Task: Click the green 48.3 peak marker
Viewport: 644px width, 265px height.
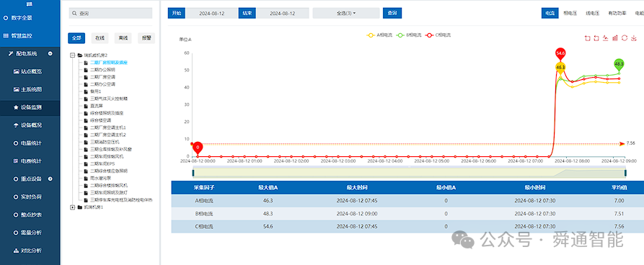Action: tap(619, 65)
